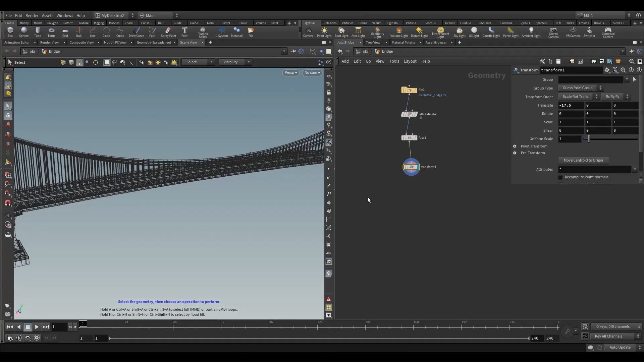
Task: Create a Sphere from the Create shelf
Action: click(24, 32)
